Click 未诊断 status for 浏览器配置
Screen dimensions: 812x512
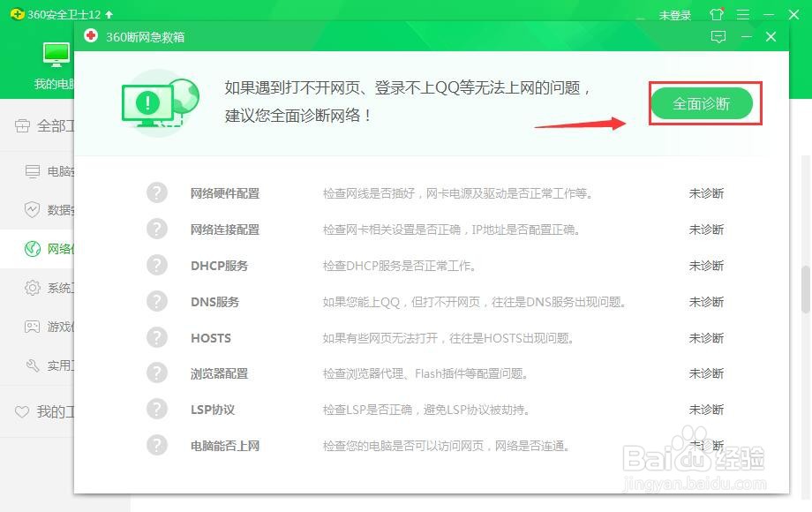coord(706,373)
